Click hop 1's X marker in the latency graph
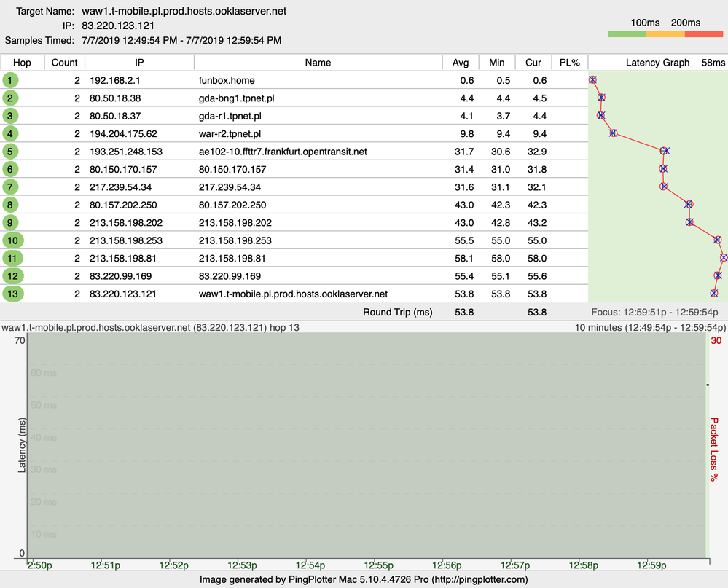728x588 pixels. [x=592, y=80]
